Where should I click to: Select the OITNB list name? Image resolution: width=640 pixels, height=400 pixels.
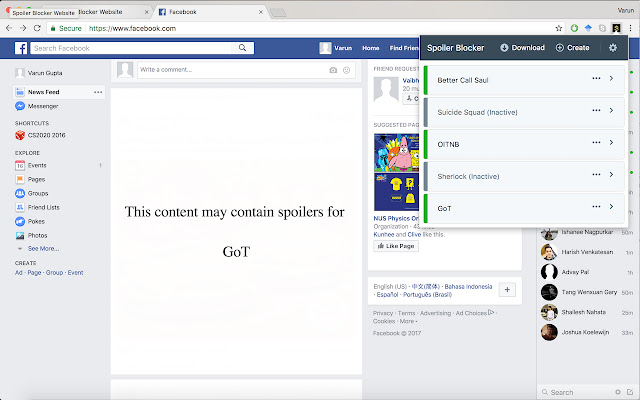448,144
